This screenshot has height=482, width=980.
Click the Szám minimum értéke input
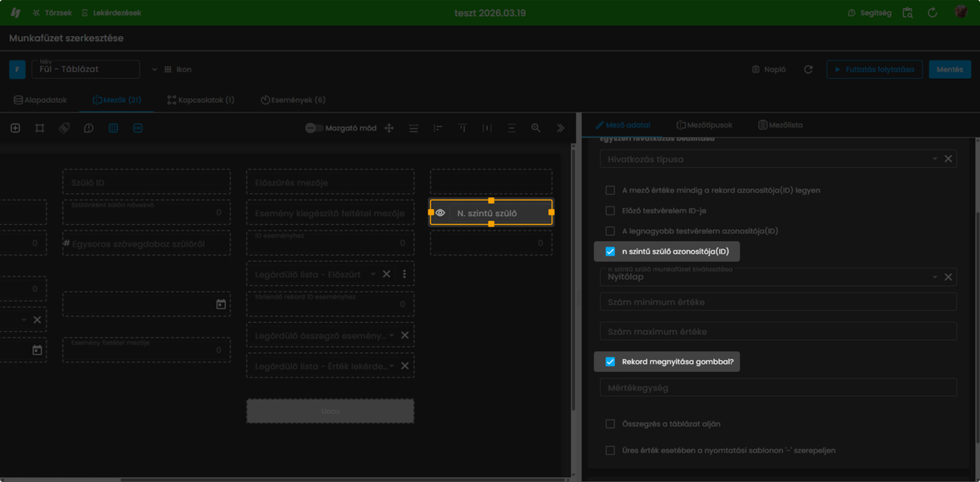[778, 302]
